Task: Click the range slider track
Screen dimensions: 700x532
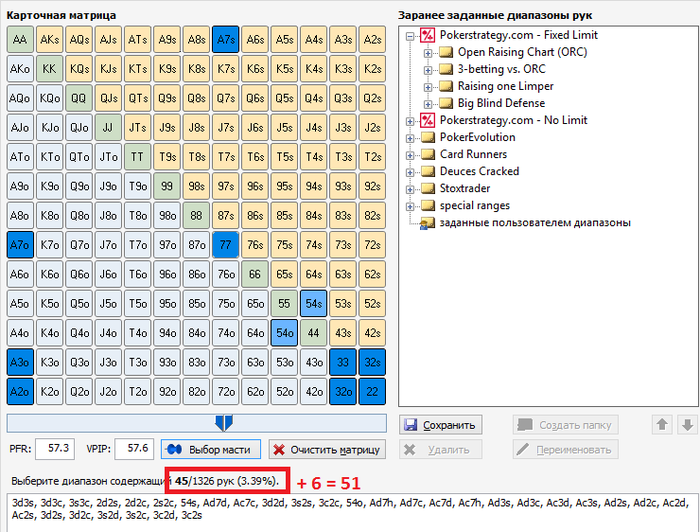Action: point(196,423)
